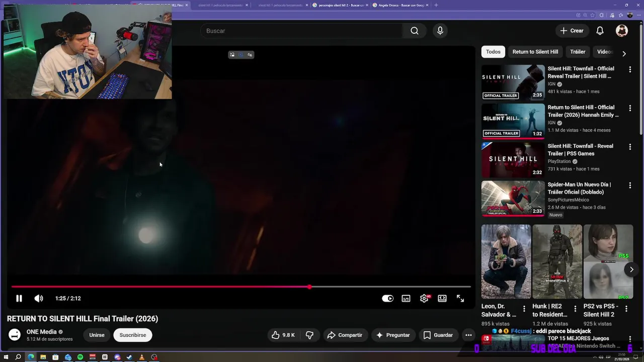
Task: Click the Preguntar button
Action: point(393,335)
